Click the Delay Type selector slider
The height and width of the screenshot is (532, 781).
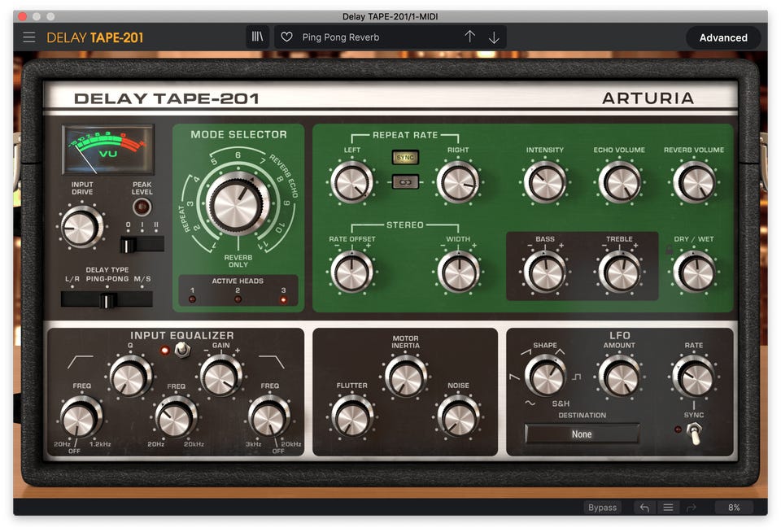coord(107,300)
